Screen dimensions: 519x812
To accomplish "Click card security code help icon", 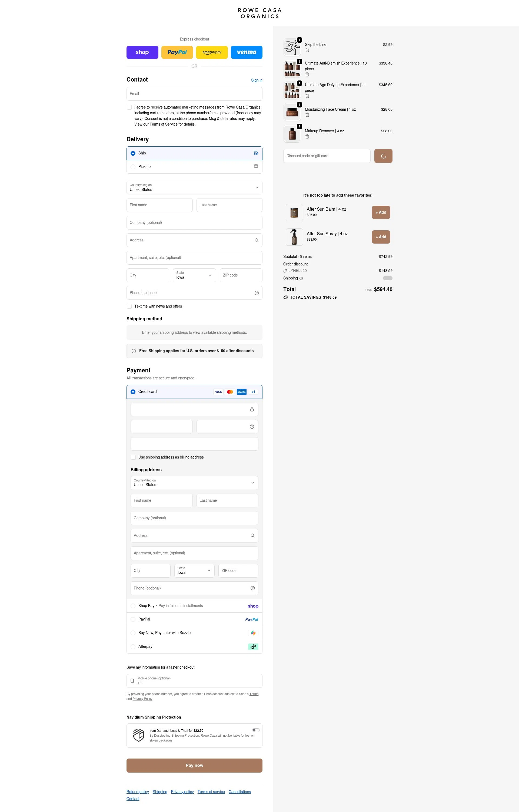I will pos(252,427).
